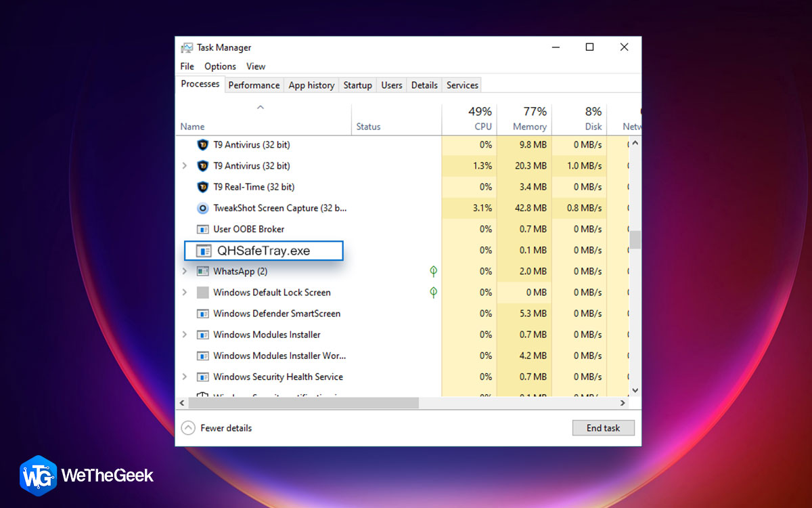Image resolution: width=812 pixels, height=508 pixels.
Task: Click the T9 Real-Time shield icon
Action: (202, 187)
